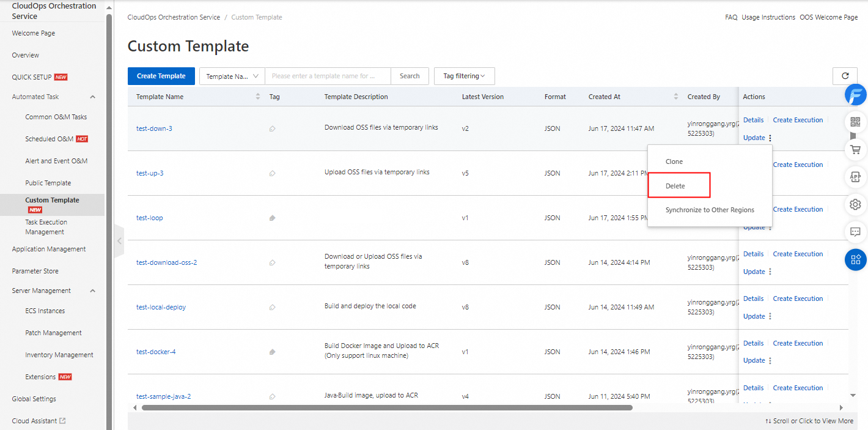Edit tag icon for test-down-3
Image resolution: width=868 pixels, height=430 pixels.
[272, 128]
